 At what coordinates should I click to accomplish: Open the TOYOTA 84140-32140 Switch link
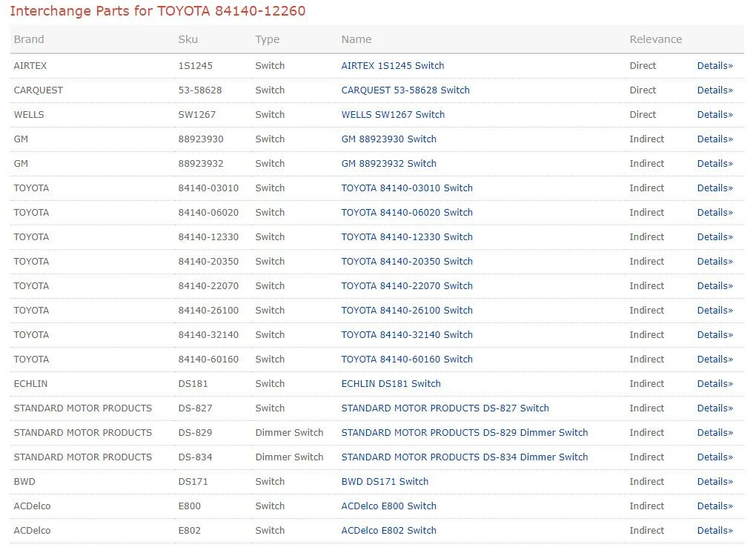point(407,335)
